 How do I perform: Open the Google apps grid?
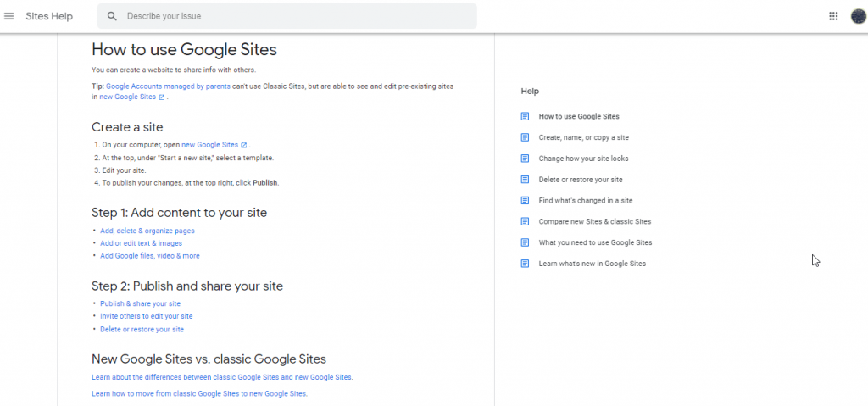tap(833, 16)
